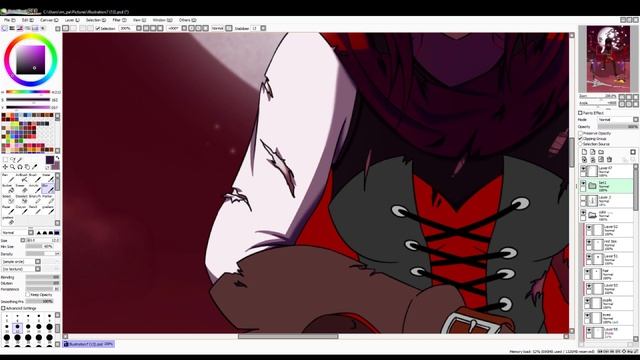
Task: Open the brush mode Normal dropdown
Action: pos(18,233)
